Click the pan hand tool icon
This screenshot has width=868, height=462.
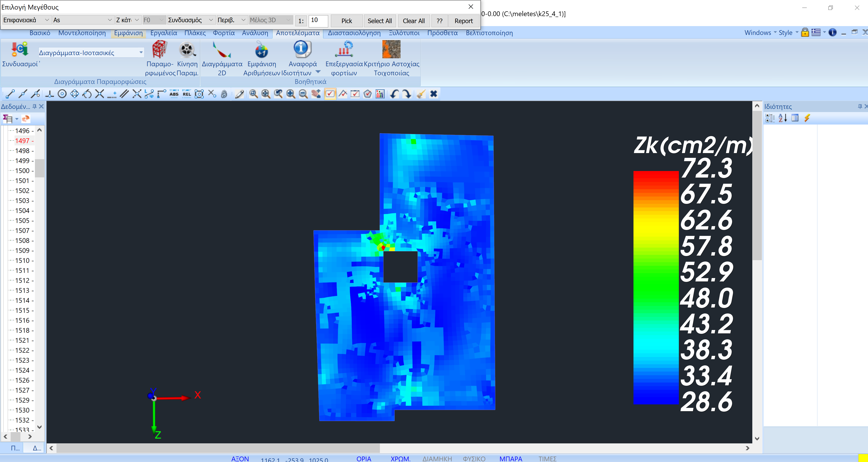pos(316,94)
